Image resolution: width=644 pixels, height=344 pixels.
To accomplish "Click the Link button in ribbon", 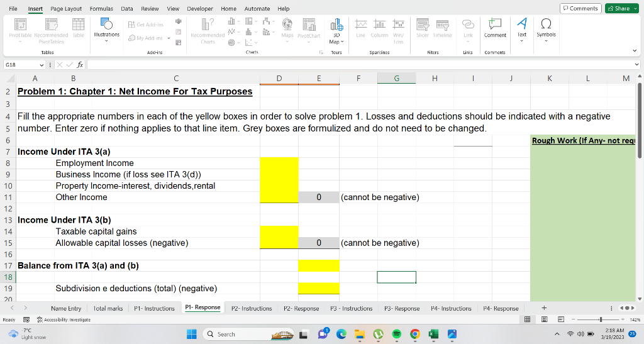I will (x=468, y=30).
